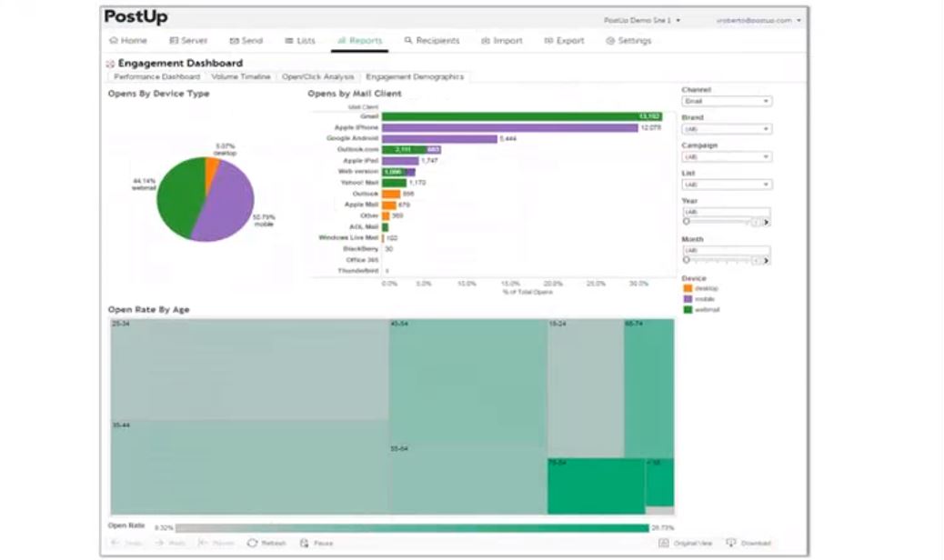Go to the Recipients search section

[x=432, y=41]
